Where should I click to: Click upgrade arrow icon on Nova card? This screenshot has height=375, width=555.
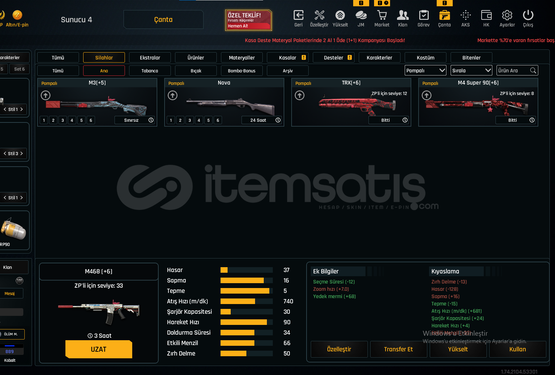point(172,95)
